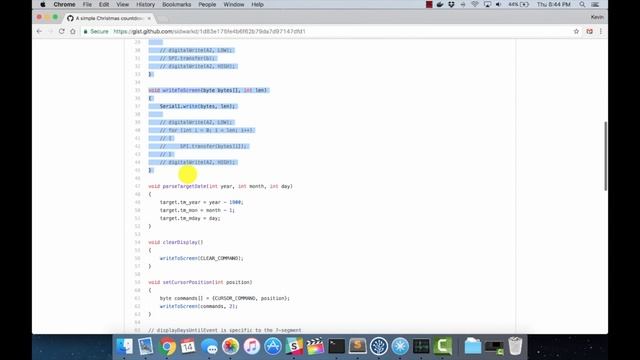Viewport: 640px width, 360px height.
Task: Open Terminal from the dock
Action: (x=336, y=346)
